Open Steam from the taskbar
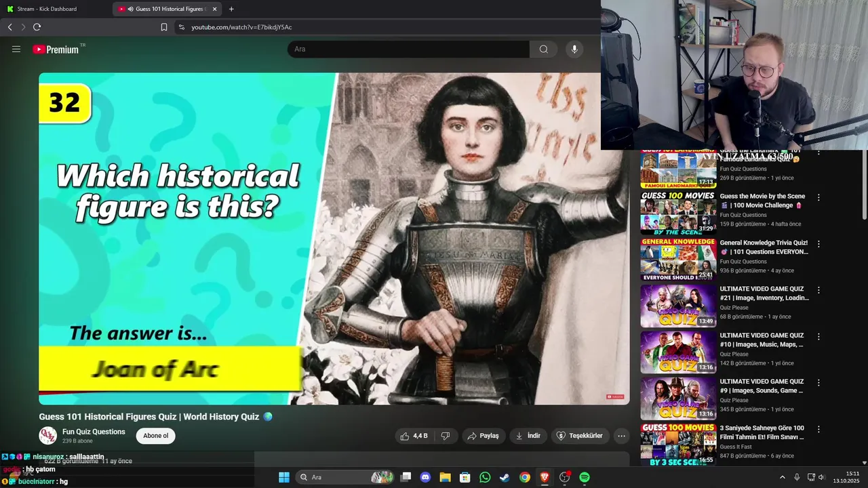868x488 pixels. (505, 477)
